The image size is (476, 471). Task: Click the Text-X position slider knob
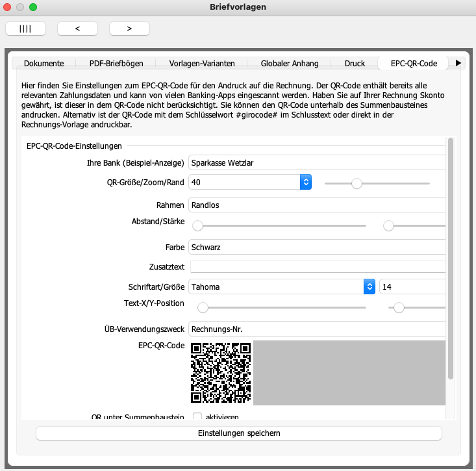coord(203,308)
